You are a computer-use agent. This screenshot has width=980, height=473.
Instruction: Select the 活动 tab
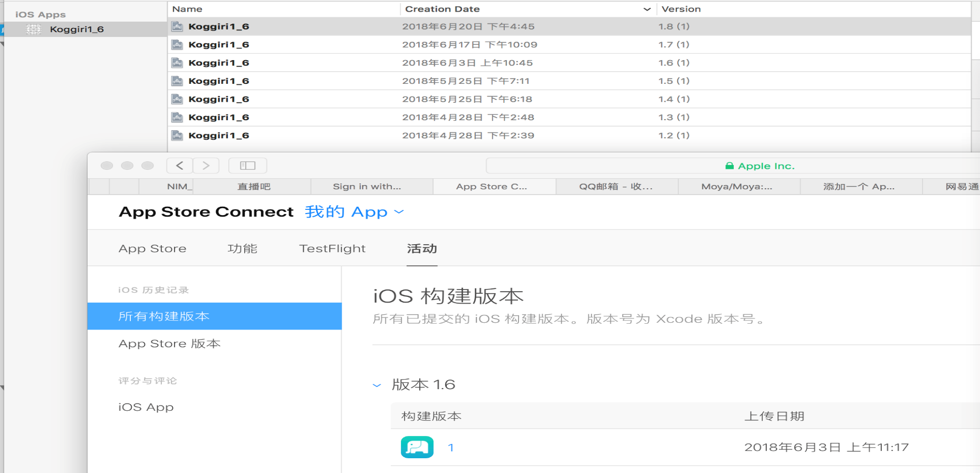tap(422, 248)
